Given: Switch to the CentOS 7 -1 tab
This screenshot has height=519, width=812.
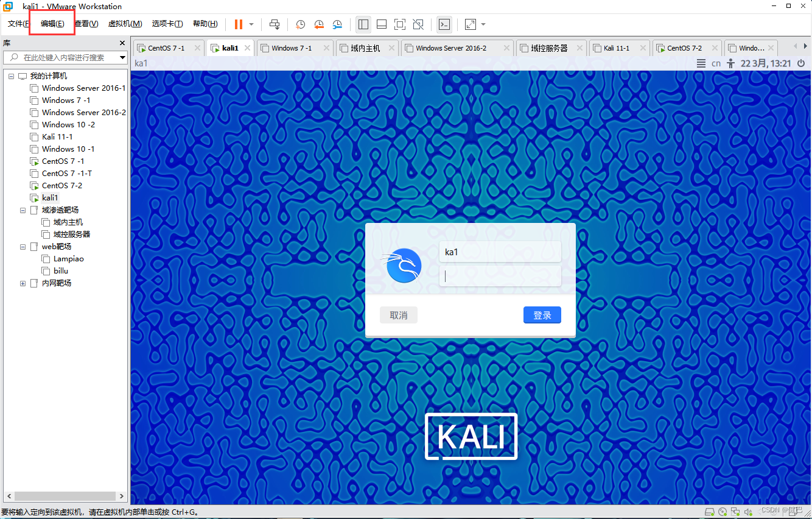Looking at the screenshot, I should [x=166, y=48].
